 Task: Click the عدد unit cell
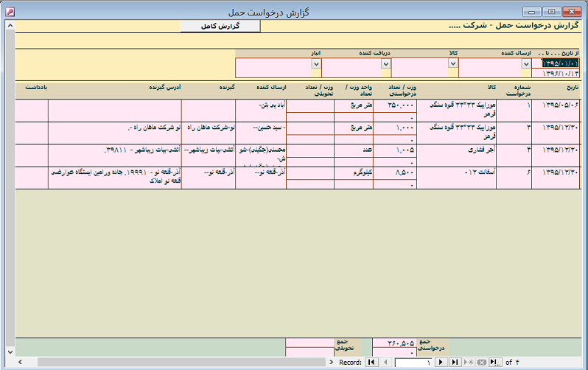click(x=354, y=151)
